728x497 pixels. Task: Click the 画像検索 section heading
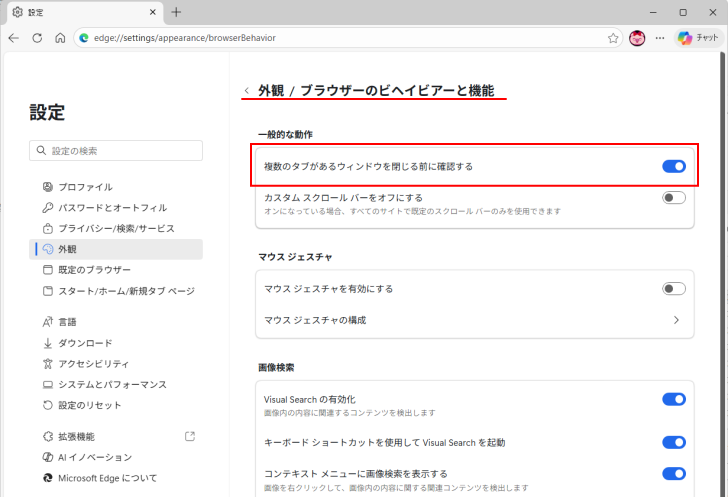click(276, 367)
